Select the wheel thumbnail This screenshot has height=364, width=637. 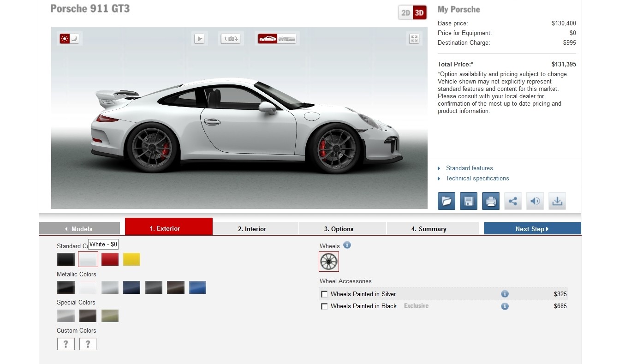tap(329, 262)
